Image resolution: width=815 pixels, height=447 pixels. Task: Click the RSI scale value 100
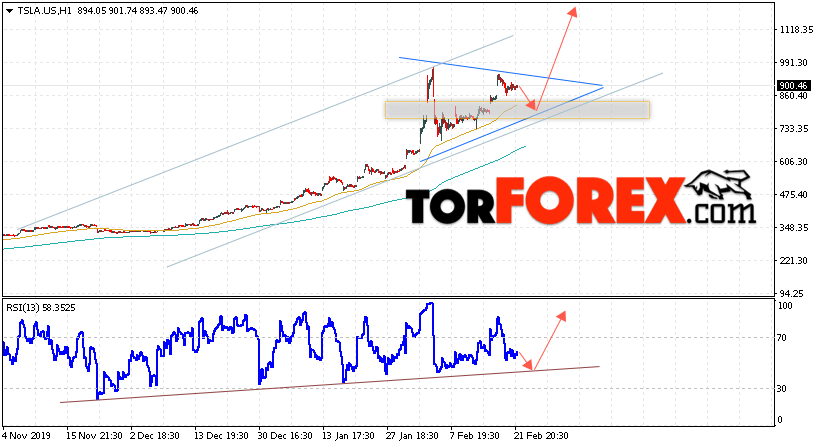pos(785,306)
